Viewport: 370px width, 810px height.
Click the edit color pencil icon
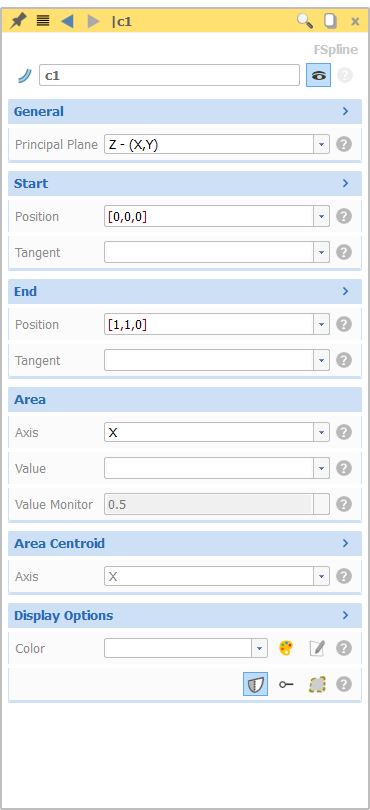317,648
